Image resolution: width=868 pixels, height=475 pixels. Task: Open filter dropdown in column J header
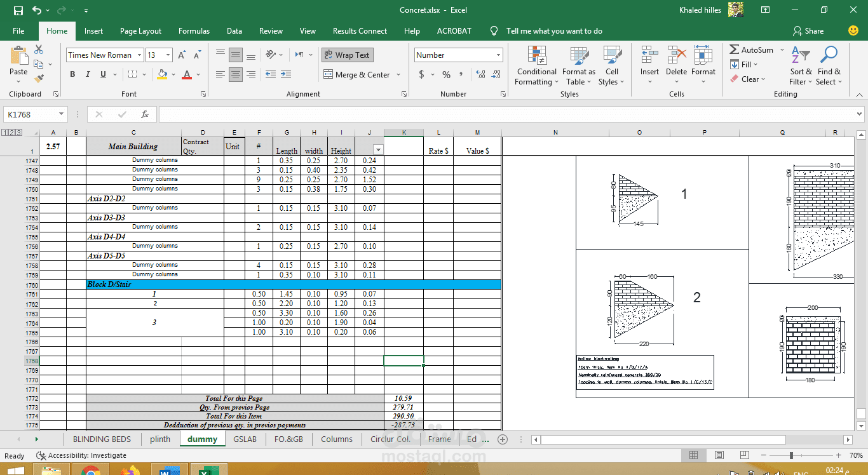[x=378, y=149]
